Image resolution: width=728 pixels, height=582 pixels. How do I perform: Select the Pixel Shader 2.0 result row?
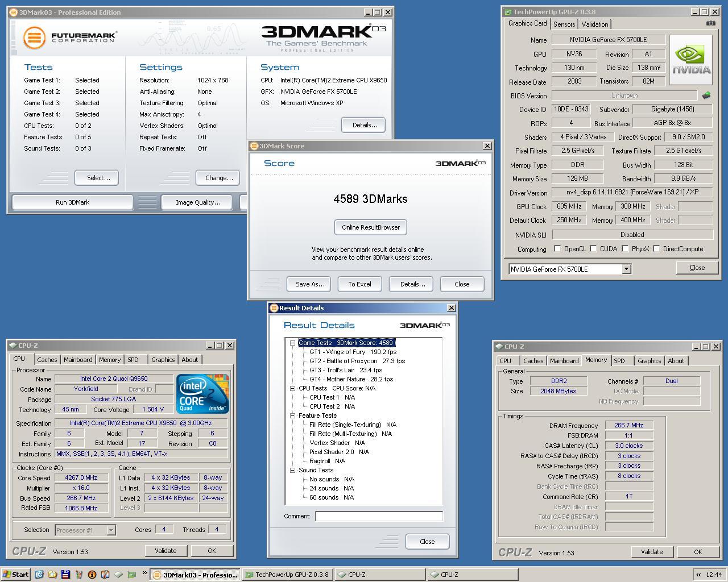pyautogui.click(x=339, y=452)
